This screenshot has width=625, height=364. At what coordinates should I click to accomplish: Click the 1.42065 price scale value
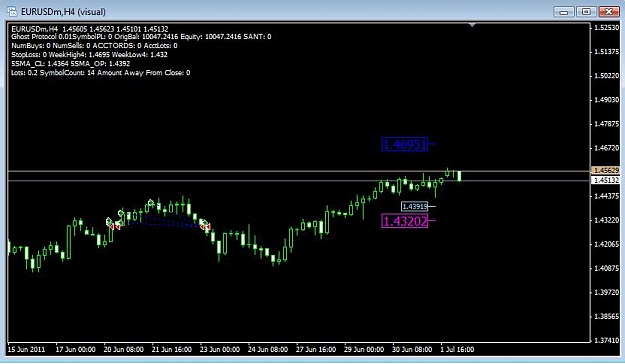point(606,244)
